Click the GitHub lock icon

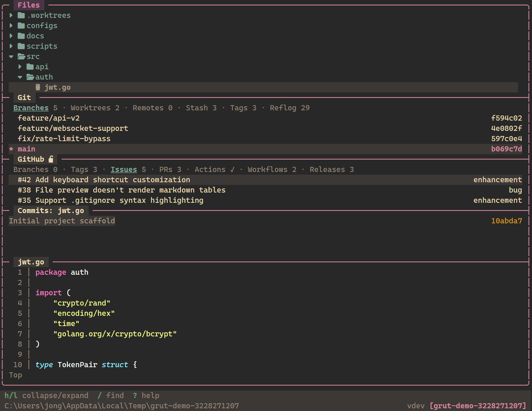click(51, 159)
